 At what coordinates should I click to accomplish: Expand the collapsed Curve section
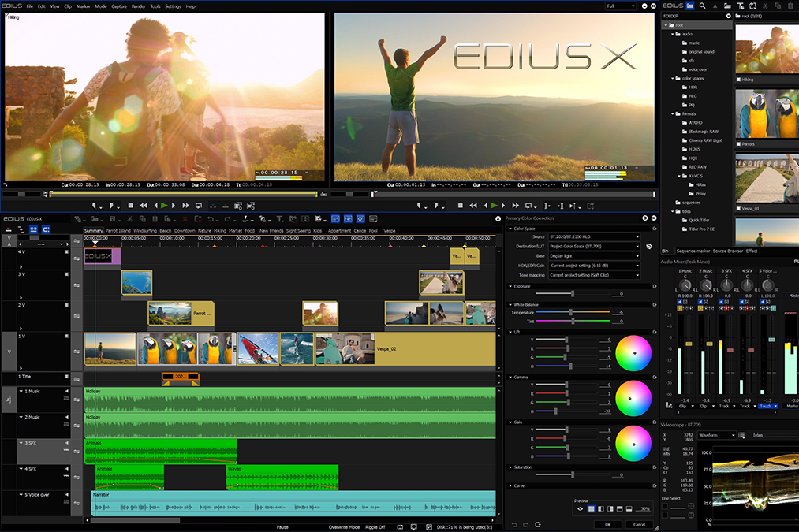[x=509, y=485]
